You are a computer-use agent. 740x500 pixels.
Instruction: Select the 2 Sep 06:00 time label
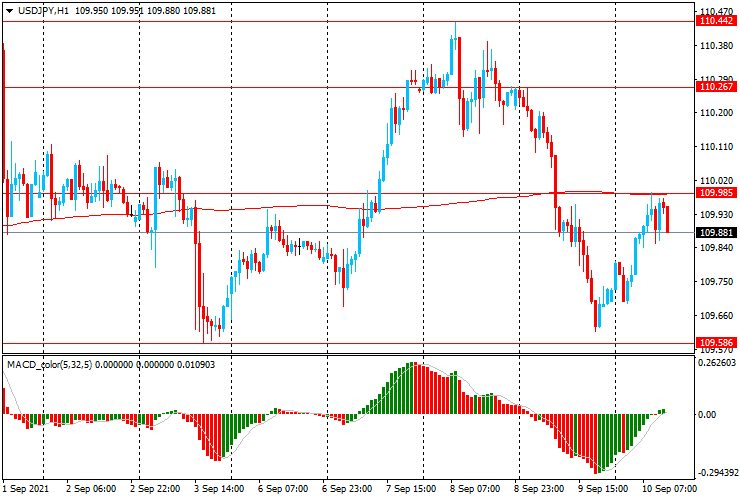point(91,488)
